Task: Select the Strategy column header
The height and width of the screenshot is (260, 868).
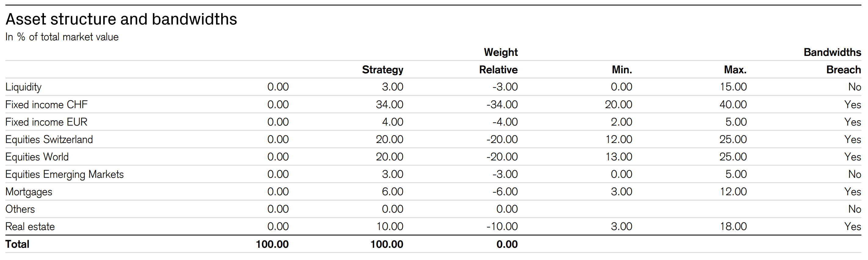Action: [x=383, y=70]
